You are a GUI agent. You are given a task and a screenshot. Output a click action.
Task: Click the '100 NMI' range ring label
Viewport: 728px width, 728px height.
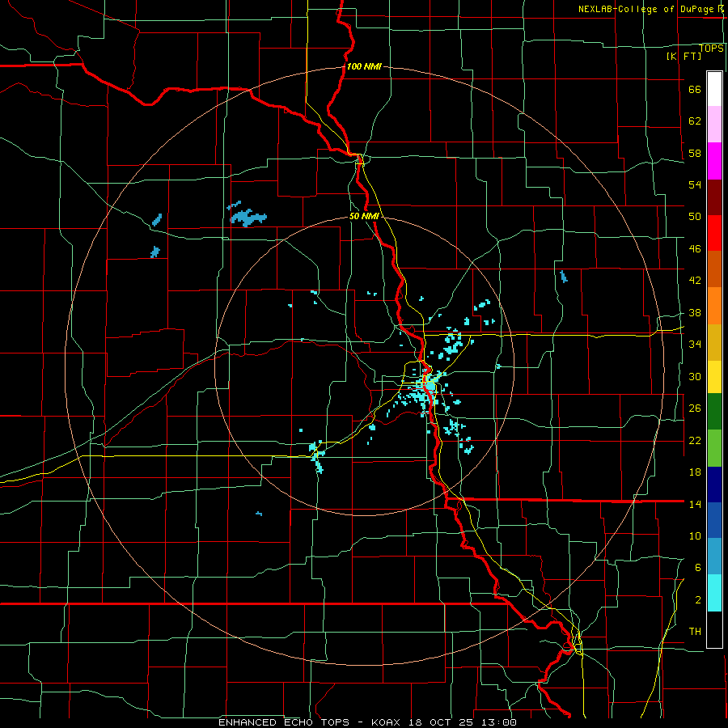pyautogui.click(x=364, y=66)
